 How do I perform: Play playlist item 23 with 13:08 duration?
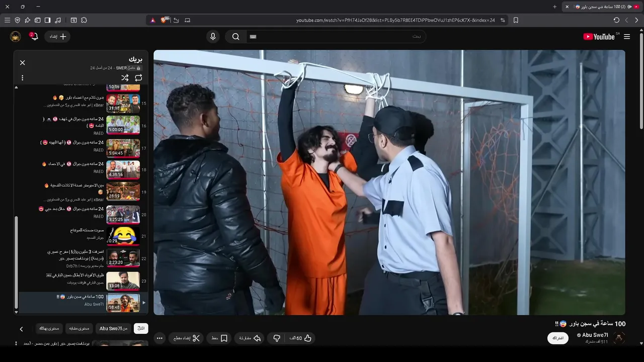83,280
